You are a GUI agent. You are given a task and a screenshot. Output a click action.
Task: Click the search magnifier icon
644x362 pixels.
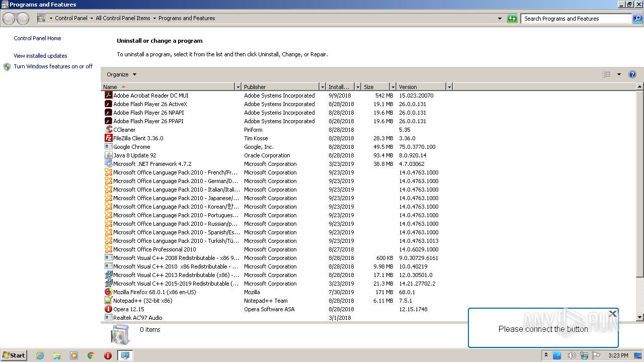pos(637,19)
